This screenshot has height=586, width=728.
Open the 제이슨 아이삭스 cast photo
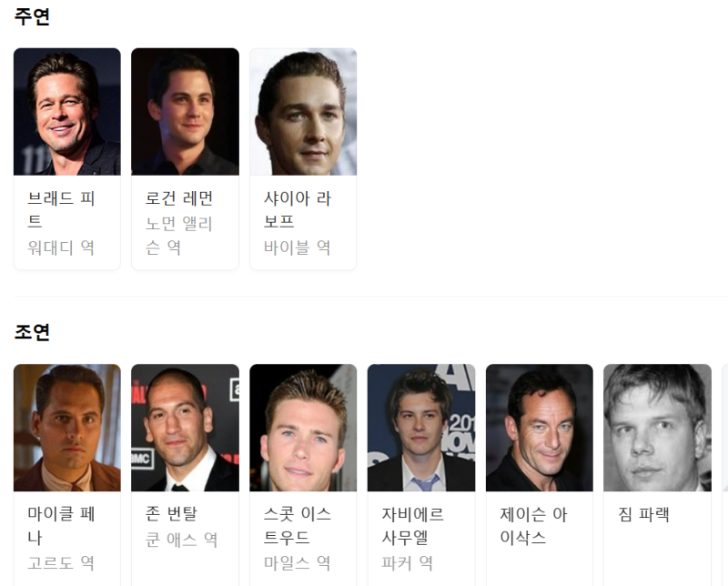(539, 428)
